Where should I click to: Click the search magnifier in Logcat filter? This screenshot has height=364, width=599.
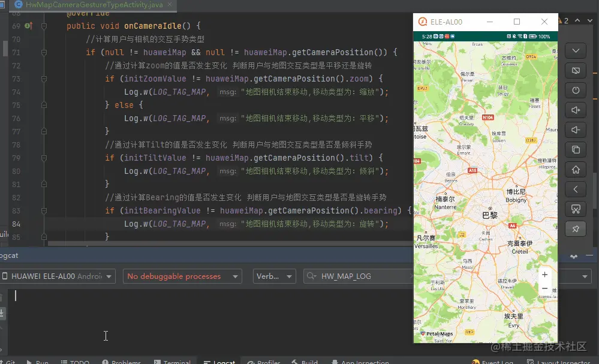click(311, 276)
